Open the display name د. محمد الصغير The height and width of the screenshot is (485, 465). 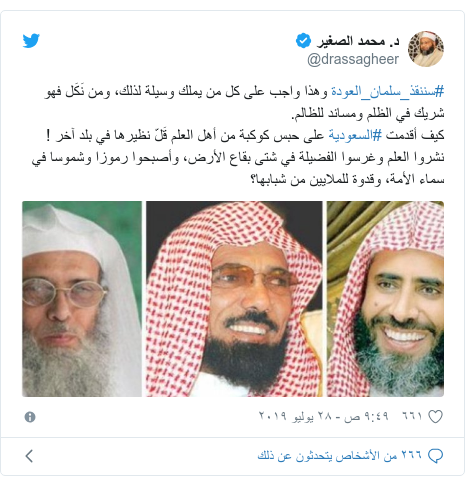click(358, 41)
